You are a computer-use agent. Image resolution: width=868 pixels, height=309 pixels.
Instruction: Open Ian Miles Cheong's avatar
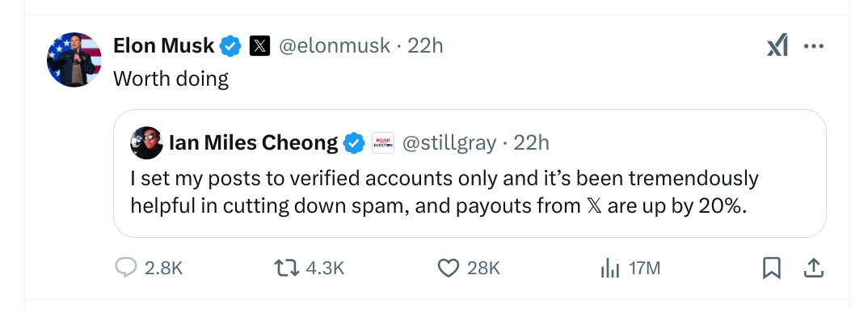[x=147, y=143]
